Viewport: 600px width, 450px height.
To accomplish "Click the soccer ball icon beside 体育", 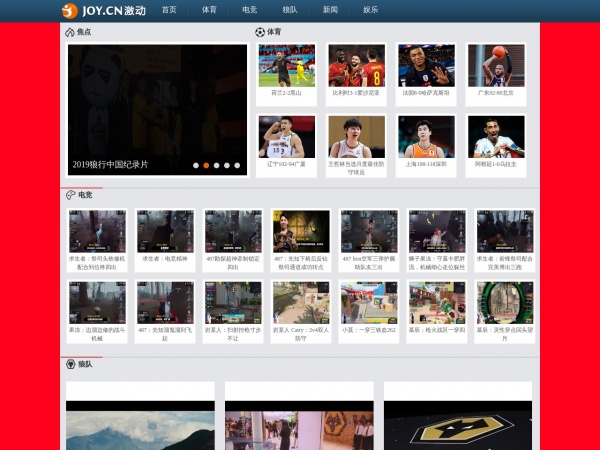I will (x=260, y=32).
